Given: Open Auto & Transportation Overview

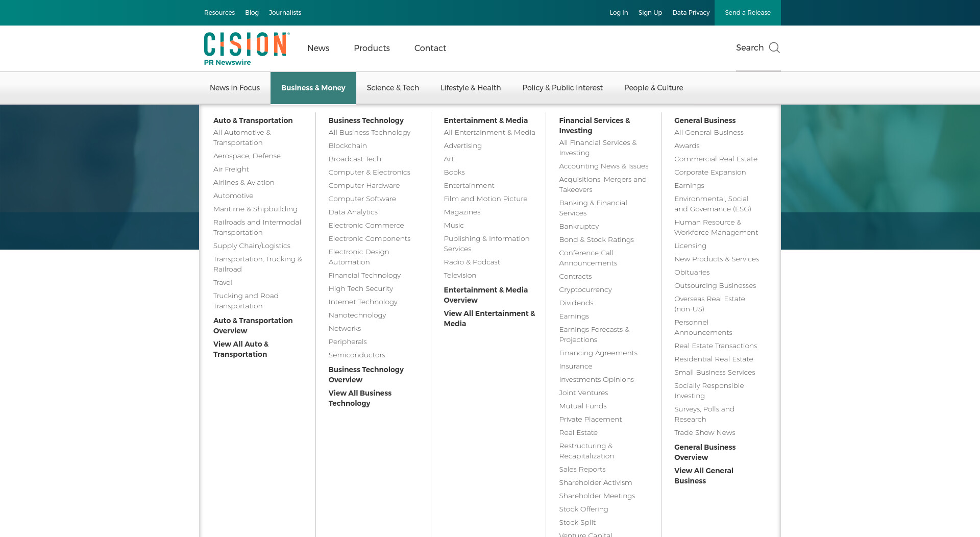Looking at the screenshot, I should pyautogui.click(x=253, y=326).
